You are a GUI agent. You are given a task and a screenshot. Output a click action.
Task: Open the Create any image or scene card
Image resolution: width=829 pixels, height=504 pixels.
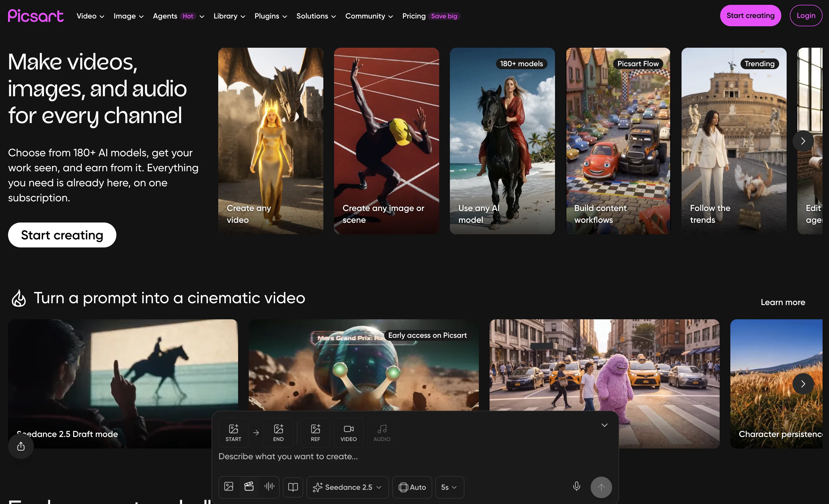tap(386, 141)
